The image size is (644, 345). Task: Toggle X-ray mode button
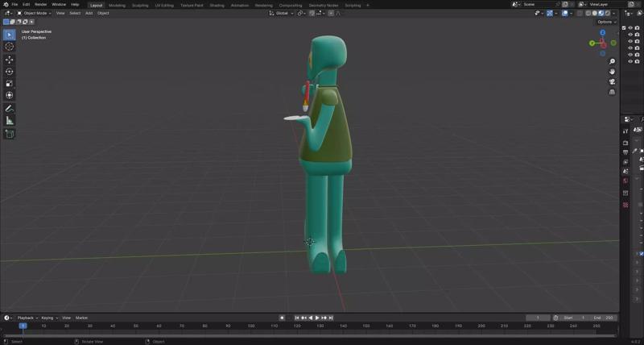tap(580, 13)
